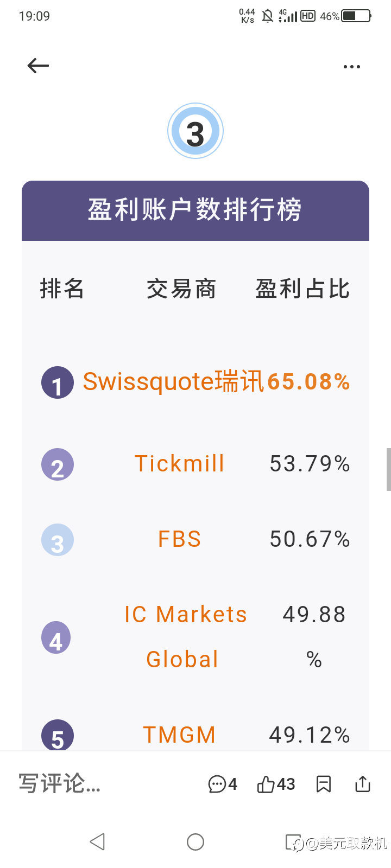Screen dimensions: 391x868
Task: Open the three-dot more options menu
Action: click(x=351, y=67)
